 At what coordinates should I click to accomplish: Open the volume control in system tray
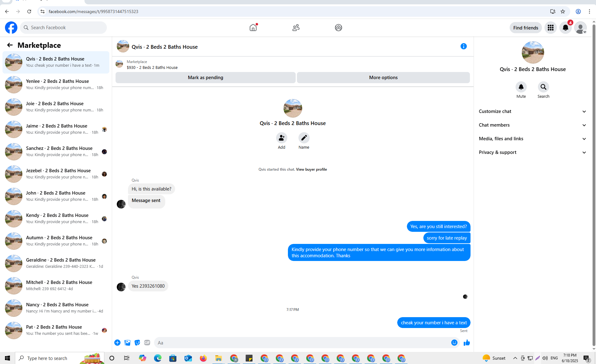545,358
